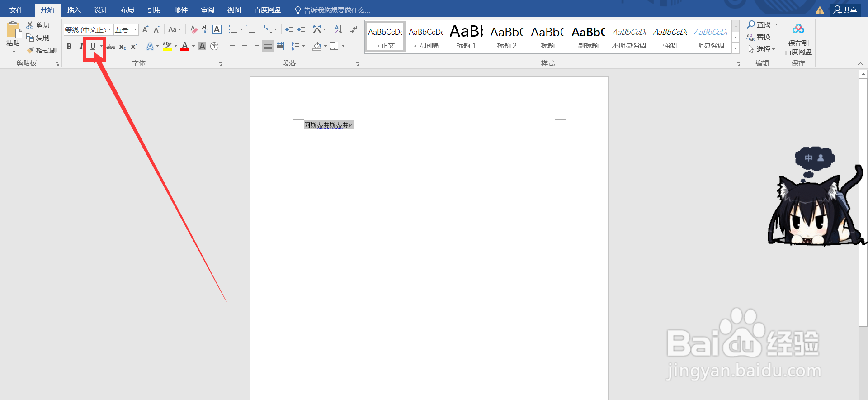Click the vertical scrollbar thumb

click(863, 202)
